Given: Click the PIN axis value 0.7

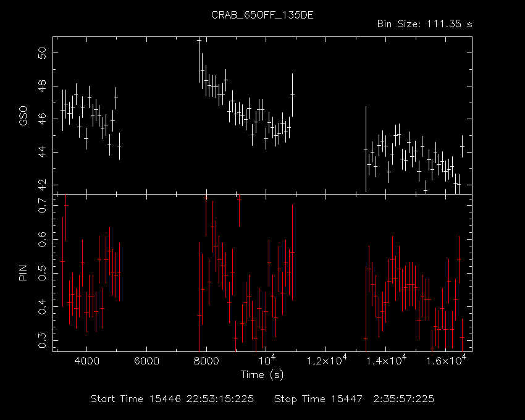Looking at the screenshot, I should coord(43,205).
